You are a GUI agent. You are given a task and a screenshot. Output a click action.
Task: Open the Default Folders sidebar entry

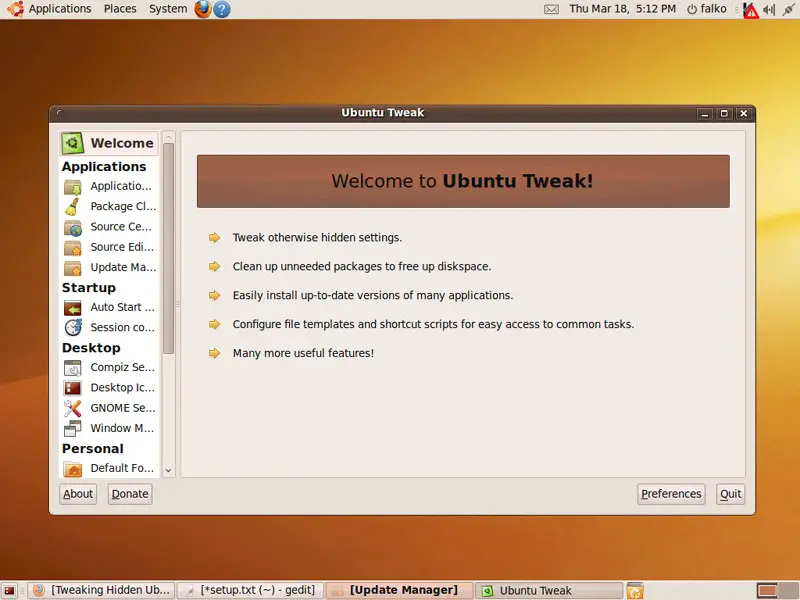click(108, 468)
